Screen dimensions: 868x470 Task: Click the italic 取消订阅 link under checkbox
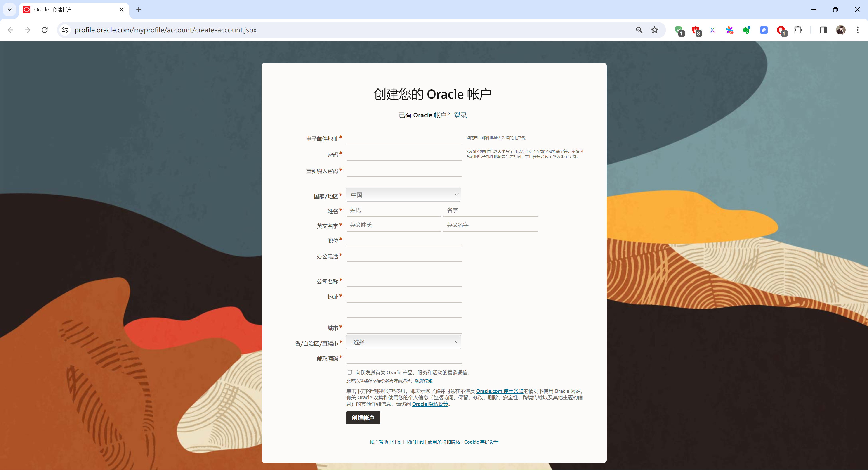pyautogui.click(x=423, y=381)
